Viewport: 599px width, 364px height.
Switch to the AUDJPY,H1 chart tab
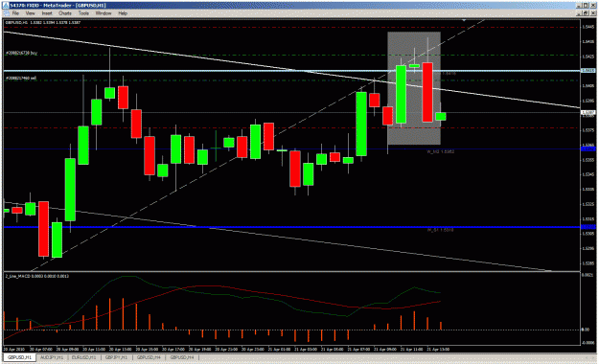click(x=52, y=357)
